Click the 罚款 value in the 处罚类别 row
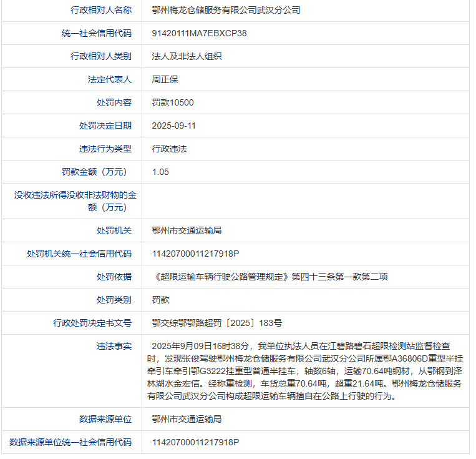 [x=160, y=300]
